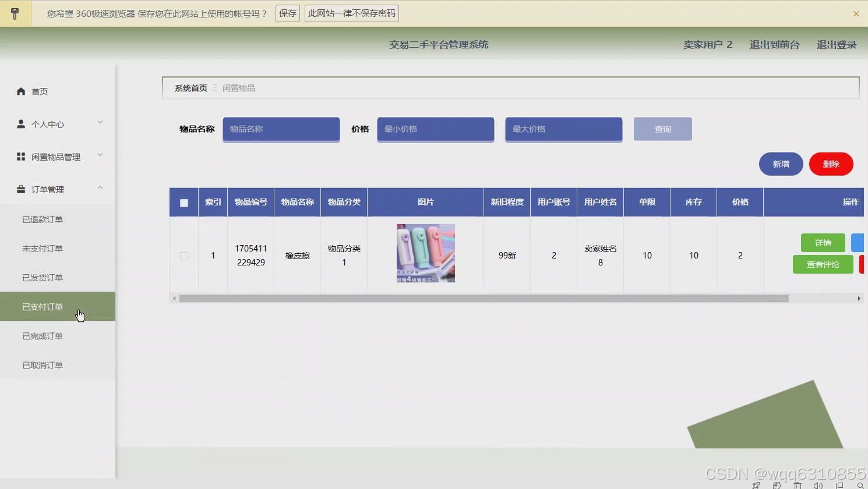
Task: Click the 新增 button
Action: click(781, 164)
